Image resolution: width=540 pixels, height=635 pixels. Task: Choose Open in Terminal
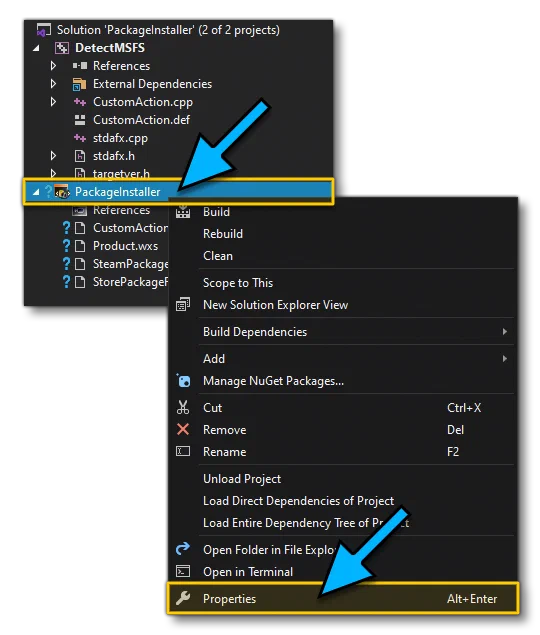(344, 571)
